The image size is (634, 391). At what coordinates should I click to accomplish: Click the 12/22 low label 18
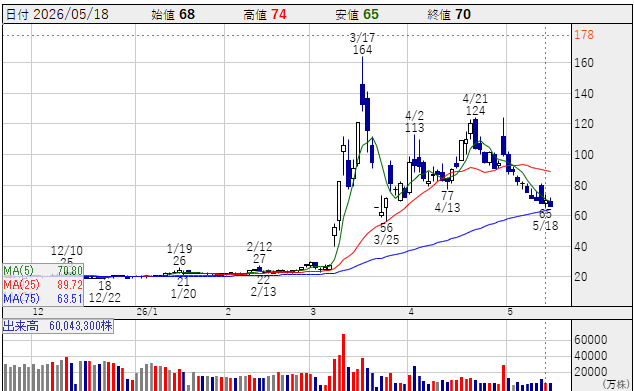[x=105, y=285]
